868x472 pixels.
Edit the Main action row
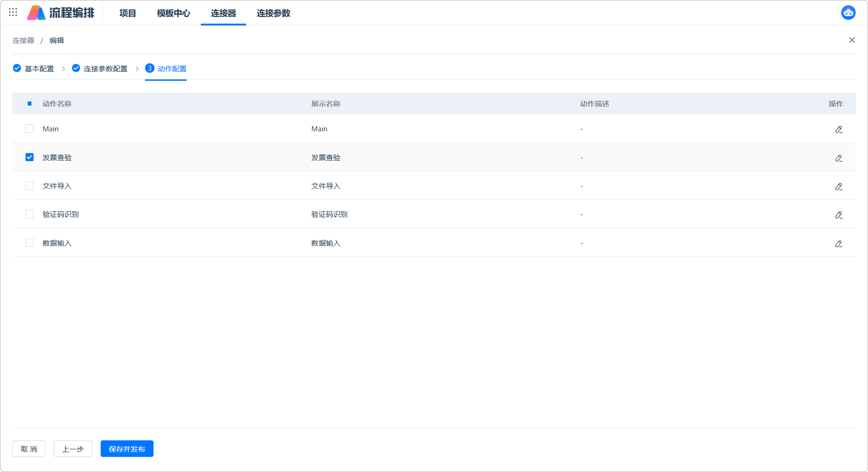[x=838, y=129]
